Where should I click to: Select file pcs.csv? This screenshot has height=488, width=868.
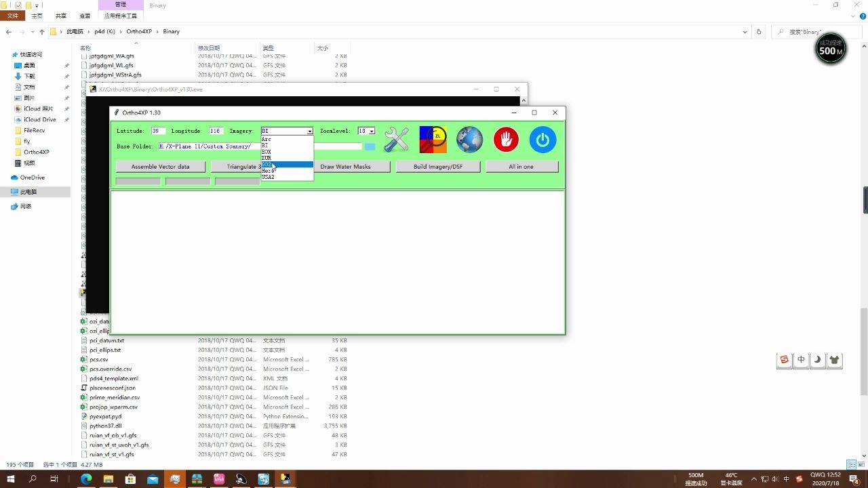pos(98,359)
